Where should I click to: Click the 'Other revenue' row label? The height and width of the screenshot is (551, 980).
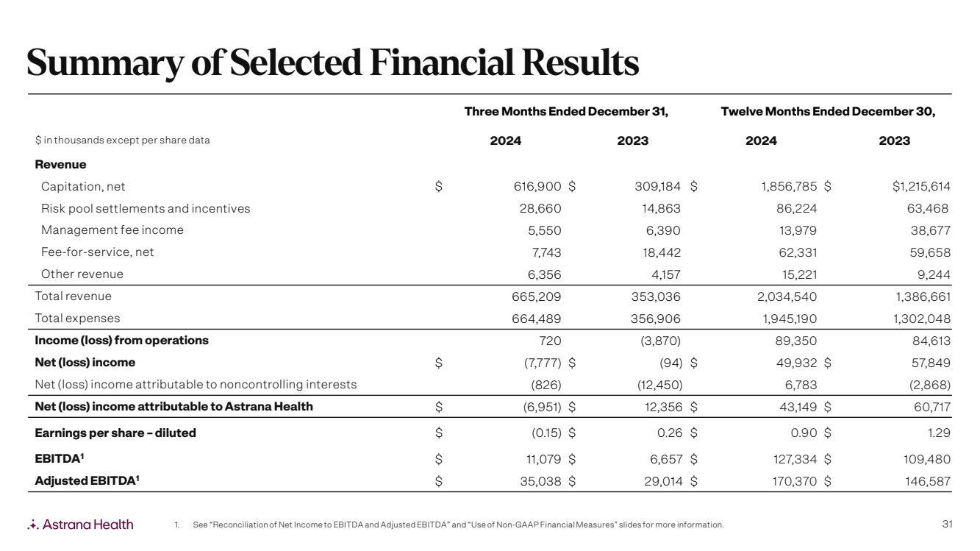point(82,274)
